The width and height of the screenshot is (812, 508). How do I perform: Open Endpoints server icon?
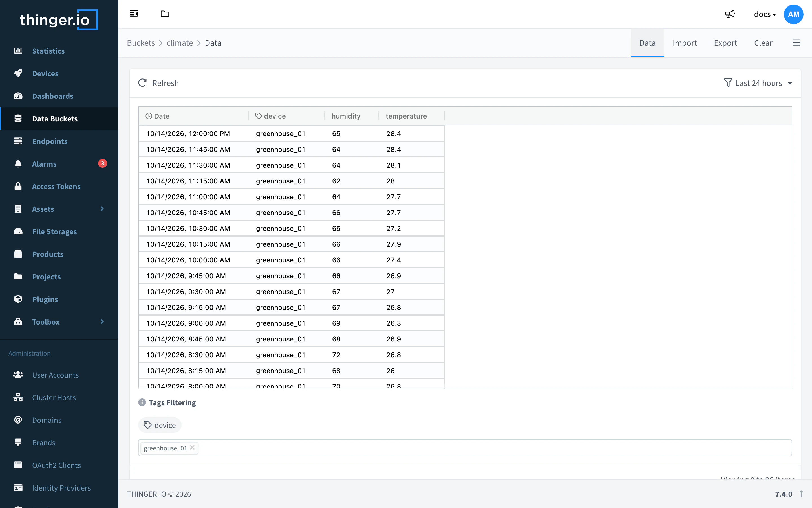[18, 141]
